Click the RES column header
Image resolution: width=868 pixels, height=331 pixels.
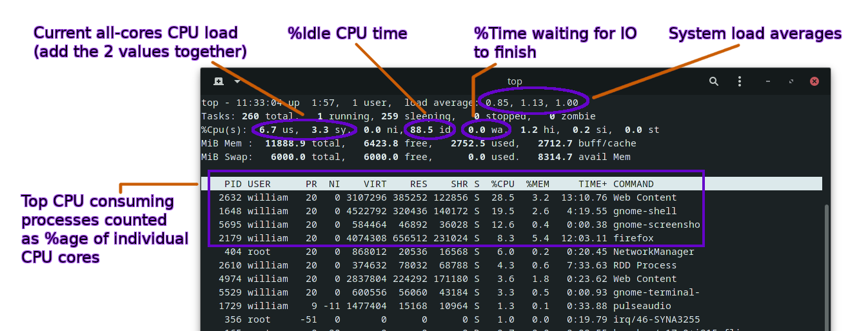tap(419, 184)
